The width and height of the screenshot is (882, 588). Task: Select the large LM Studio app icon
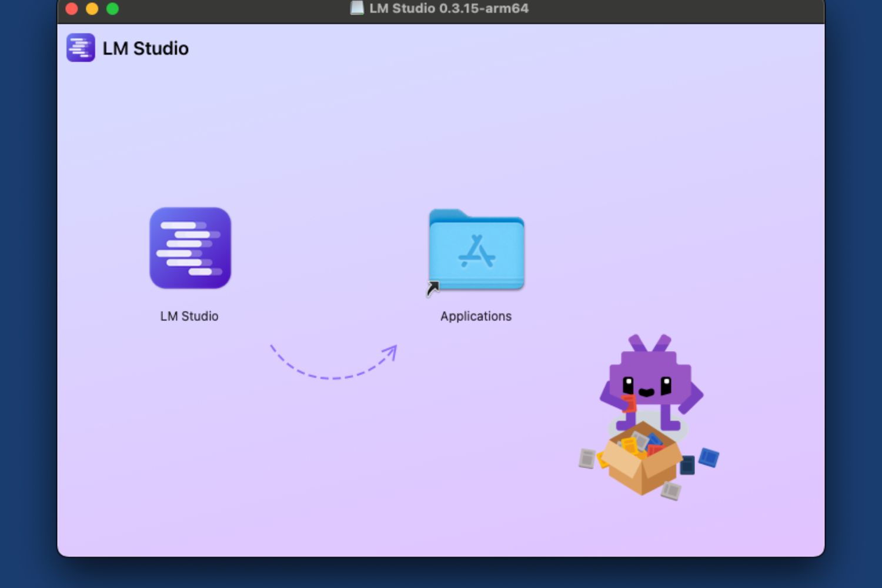coord(190,248)
